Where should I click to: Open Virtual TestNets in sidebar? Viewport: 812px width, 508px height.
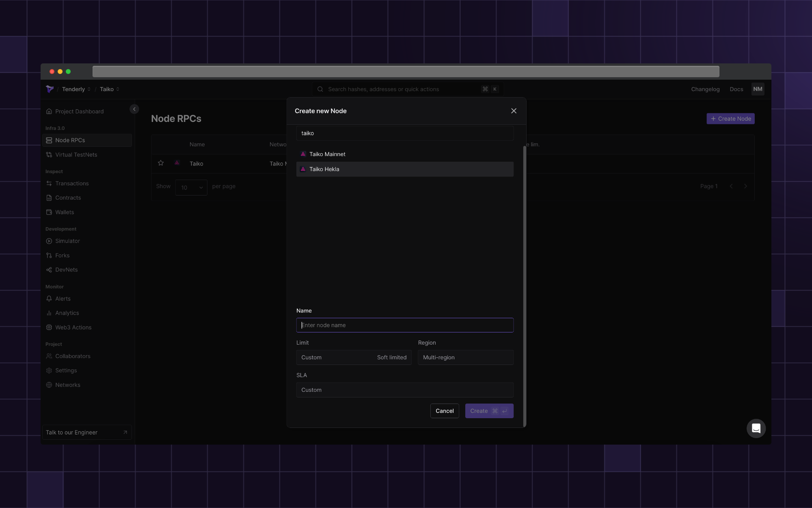[76, 154]
